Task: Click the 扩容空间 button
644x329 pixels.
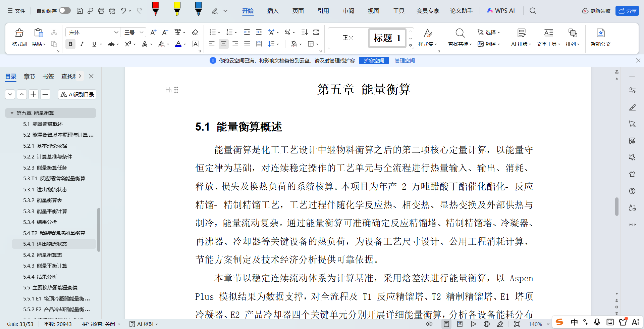Action: 374,60
